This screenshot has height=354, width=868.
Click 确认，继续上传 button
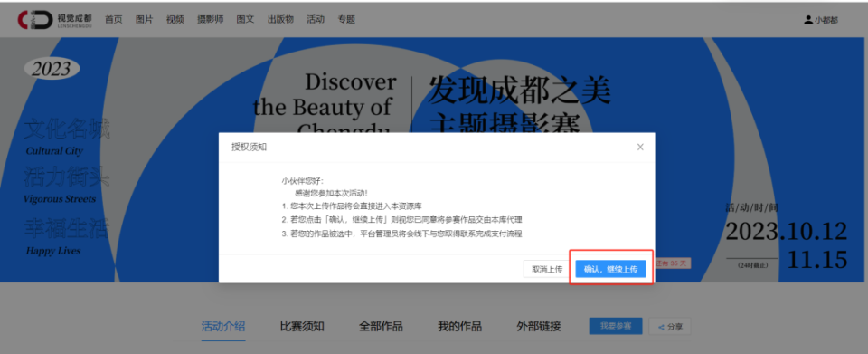tap(610, 269)
